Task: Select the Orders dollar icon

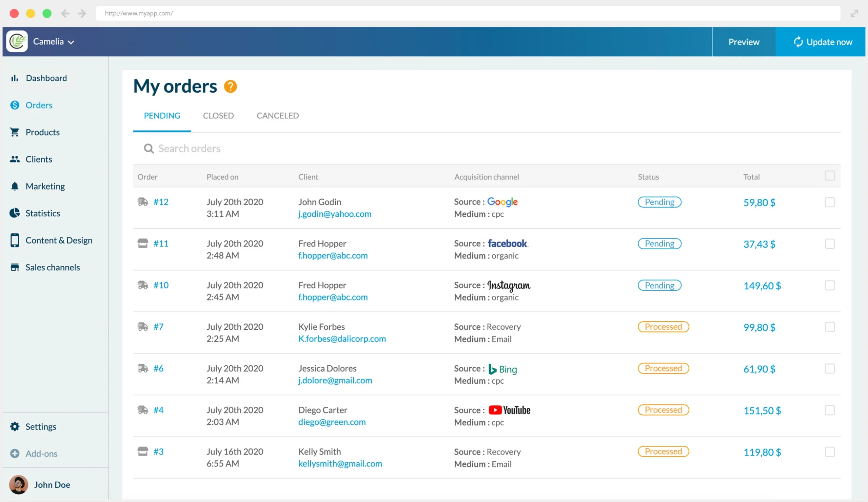Action: point(15,105)
